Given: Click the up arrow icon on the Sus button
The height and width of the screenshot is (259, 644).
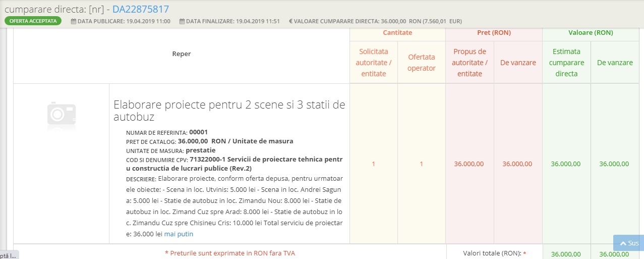Looking at the screenshot, I should point(622,243).
